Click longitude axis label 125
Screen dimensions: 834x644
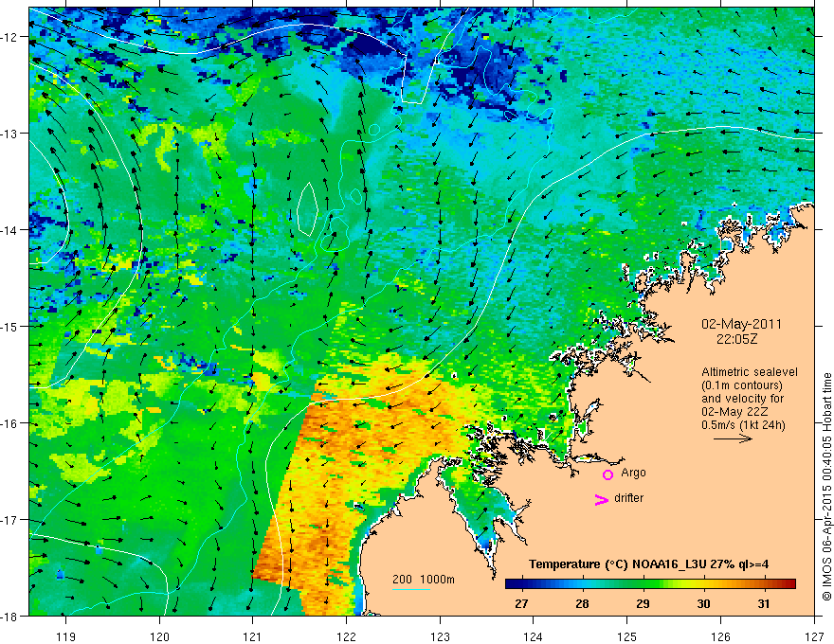(627, 636)
